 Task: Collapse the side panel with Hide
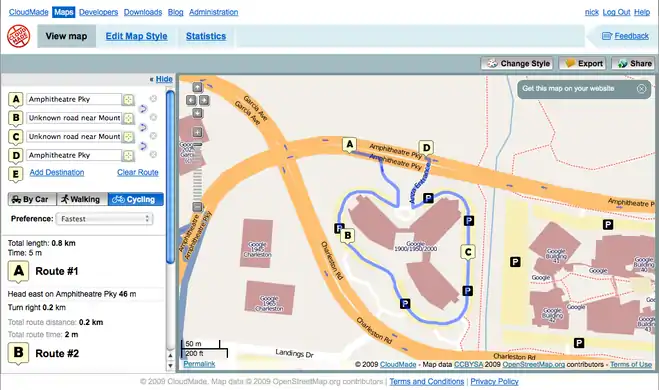pos(164,79)
